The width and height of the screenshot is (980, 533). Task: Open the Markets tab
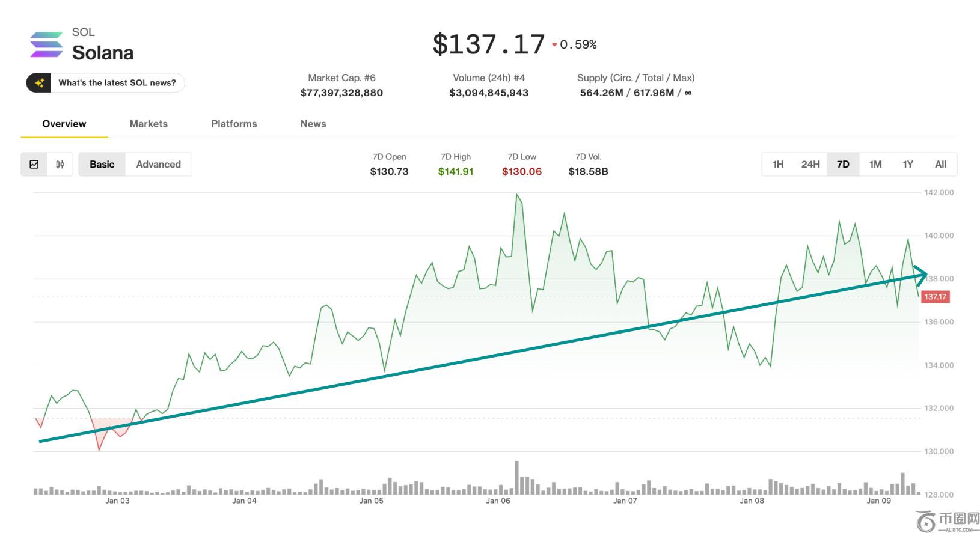149,124
